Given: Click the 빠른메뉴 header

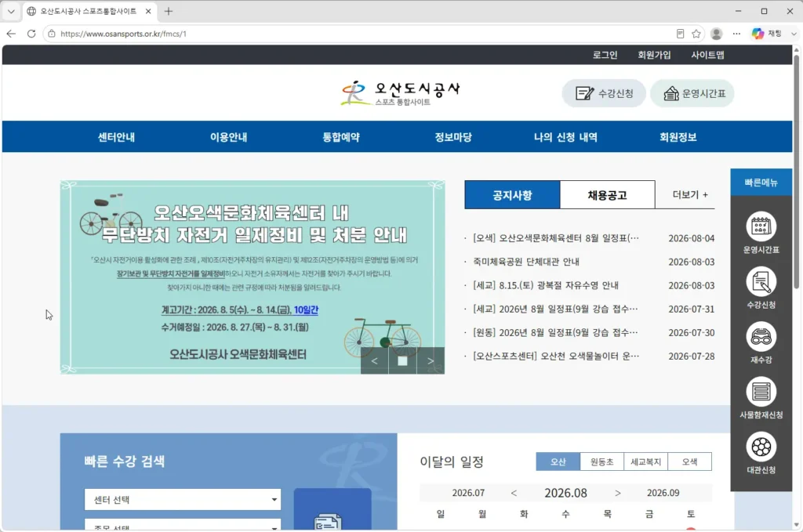Looking at the screenshot, I should click(761, 182).
